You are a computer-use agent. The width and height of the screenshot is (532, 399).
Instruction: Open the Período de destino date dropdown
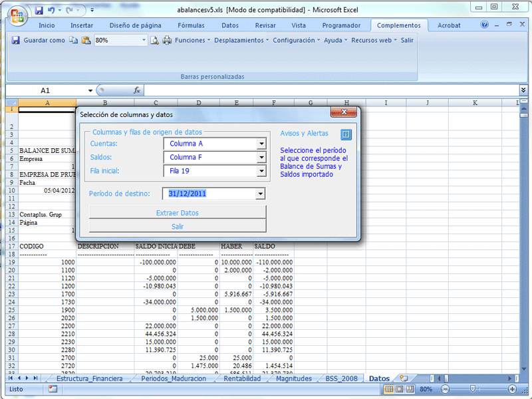[260, 194]
